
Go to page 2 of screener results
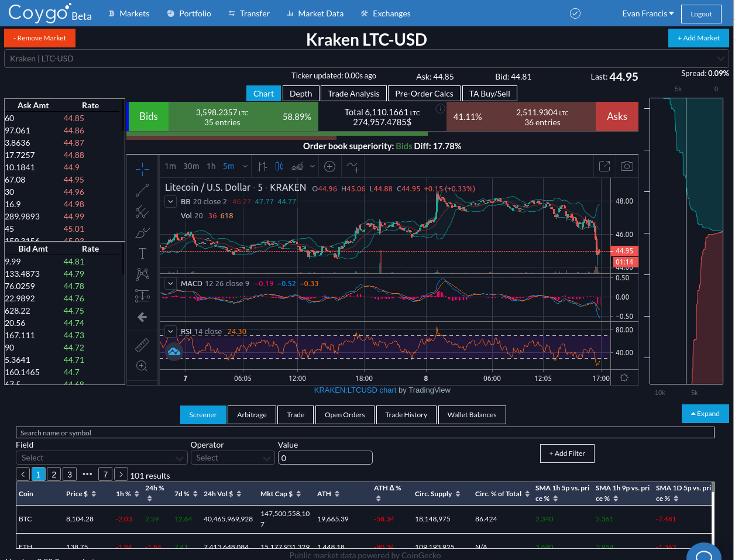point(54,474)
